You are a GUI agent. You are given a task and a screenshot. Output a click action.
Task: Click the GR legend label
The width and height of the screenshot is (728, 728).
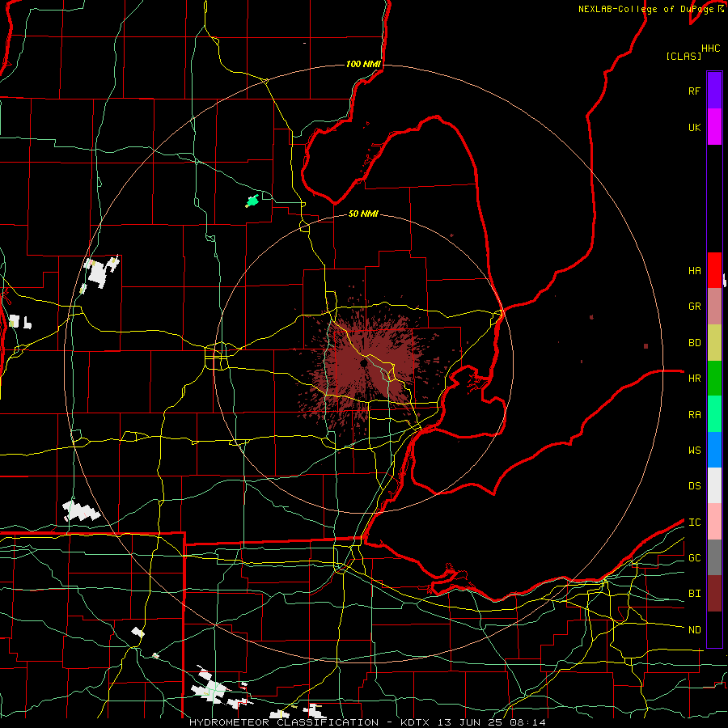(694, 306)
